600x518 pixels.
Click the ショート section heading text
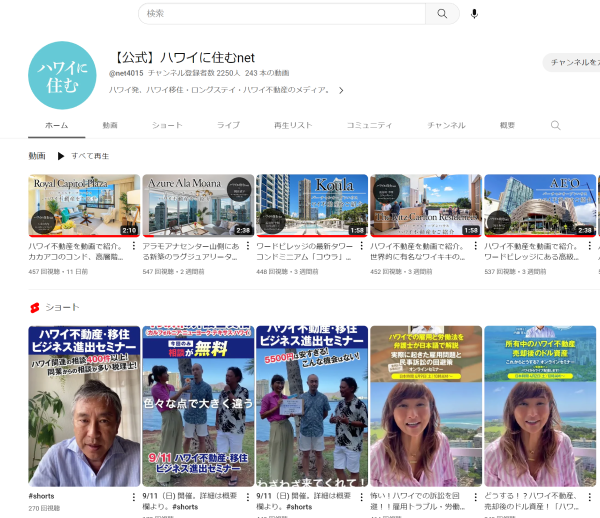(62, 308)
